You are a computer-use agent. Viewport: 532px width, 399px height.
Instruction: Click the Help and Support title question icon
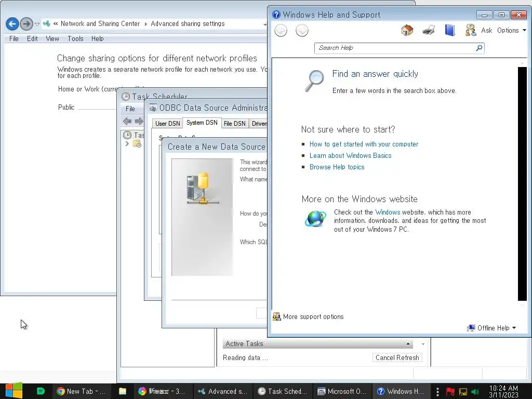click(x=276, y=15)
